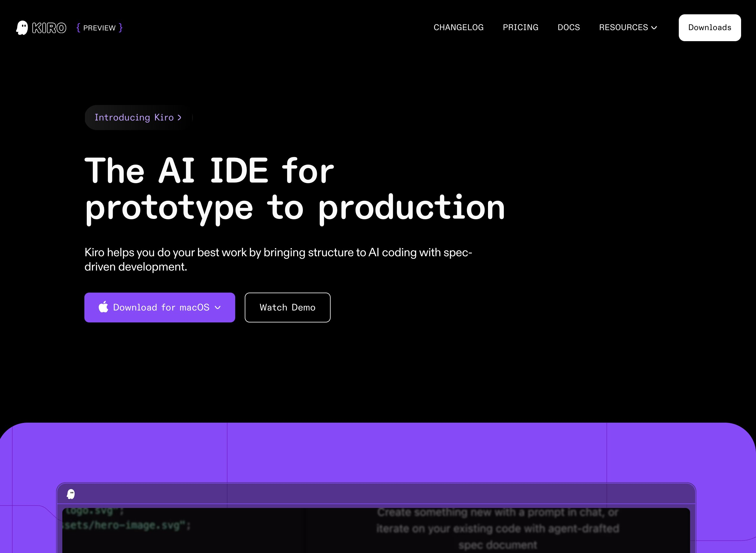
Task: Click the PREVIEW badge beside the logo
Action: 99,28
